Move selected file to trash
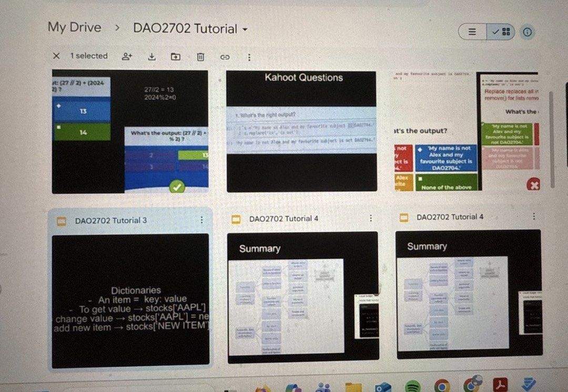The width and height of the screenshot is (568, 392). click(200, 57)
